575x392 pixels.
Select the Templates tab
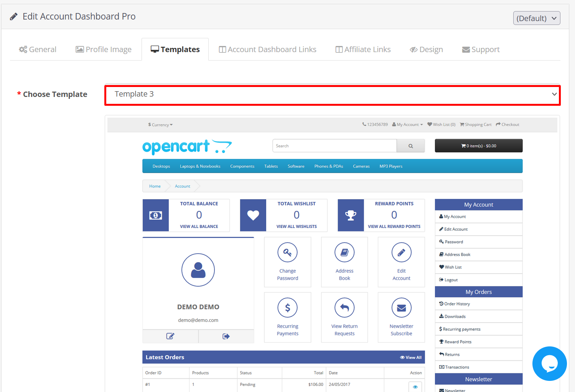tap(175, 49)
